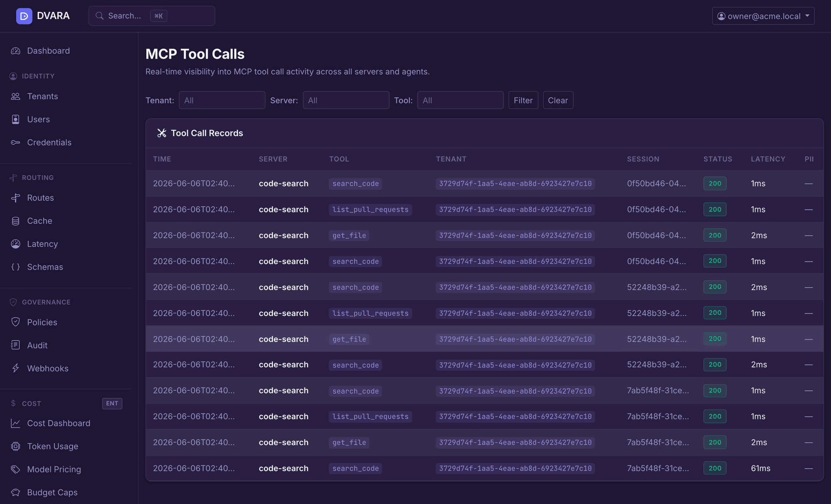831x504 pixels.
Task: Open the owner@acme.local account dropdown
Action: [x=763, y=16]
